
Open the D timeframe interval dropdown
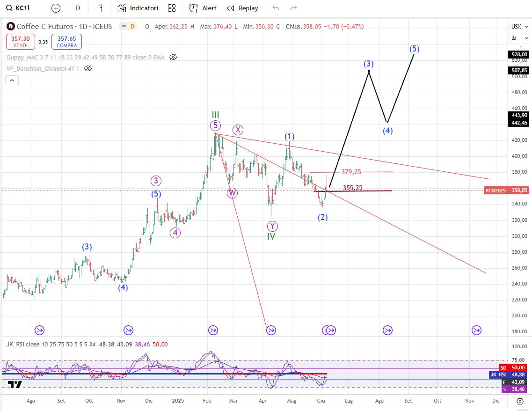coord(78,8)
